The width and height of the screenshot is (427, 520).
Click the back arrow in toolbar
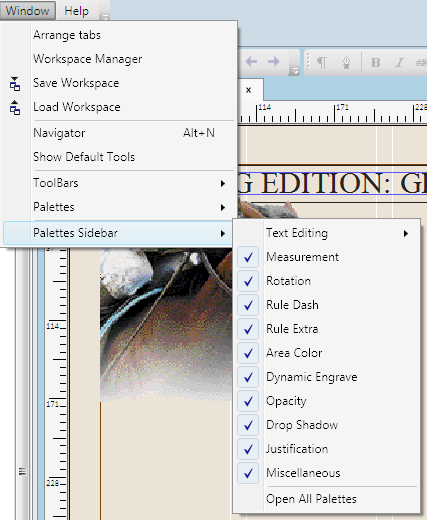point(251,62)
